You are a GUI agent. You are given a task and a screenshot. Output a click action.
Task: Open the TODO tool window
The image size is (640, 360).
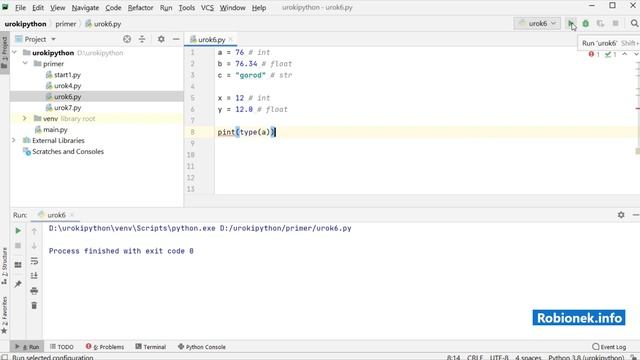[62, 347]
